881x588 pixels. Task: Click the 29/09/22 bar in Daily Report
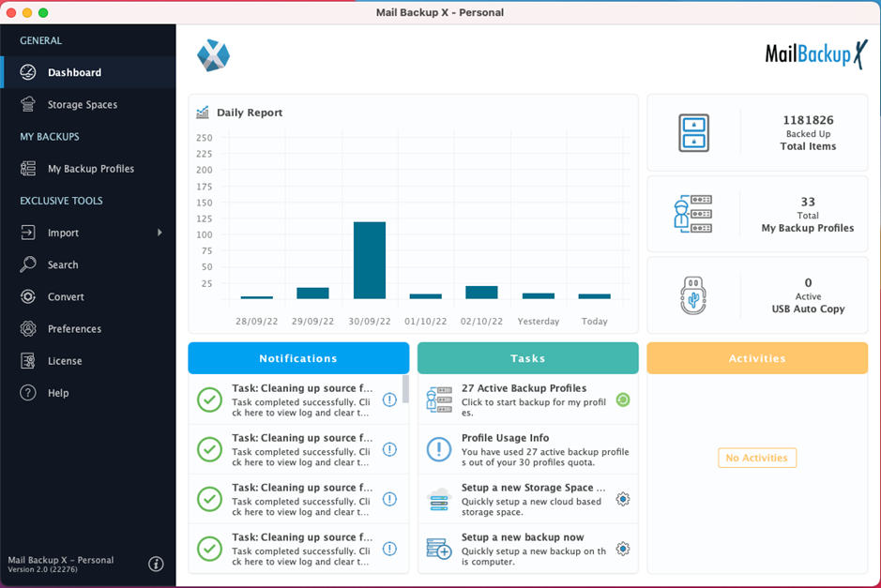(312, 294)
